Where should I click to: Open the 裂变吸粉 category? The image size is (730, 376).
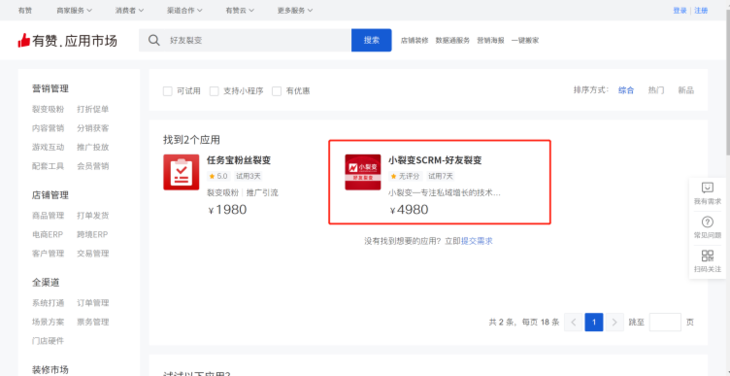pyautogui.click(x=48, y=109)
